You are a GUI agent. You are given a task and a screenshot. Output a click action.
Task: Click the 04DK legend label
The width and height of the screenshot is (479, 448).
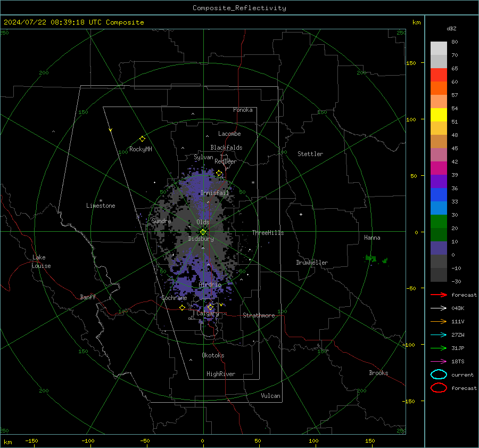click(x=458, y=308)
